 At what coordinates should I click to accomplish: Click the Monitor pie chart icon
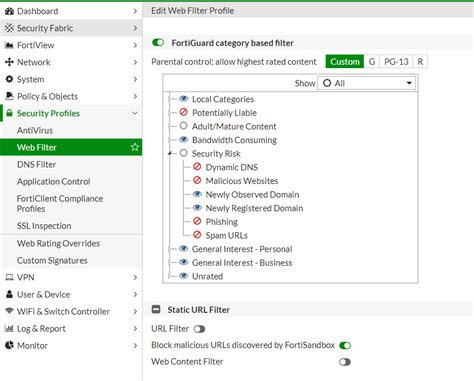pos(9,345)
